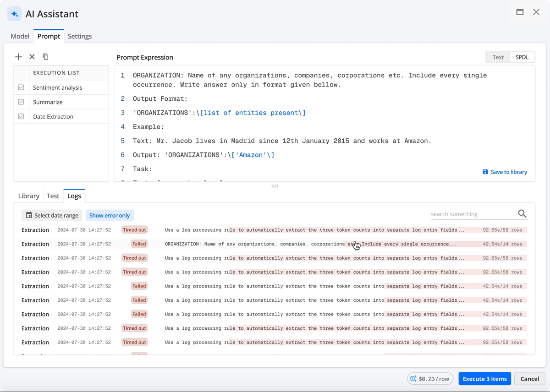550x392 pixels.
Task: Click the search something input field
Action: pyautogui.click(x=473, y=214)
